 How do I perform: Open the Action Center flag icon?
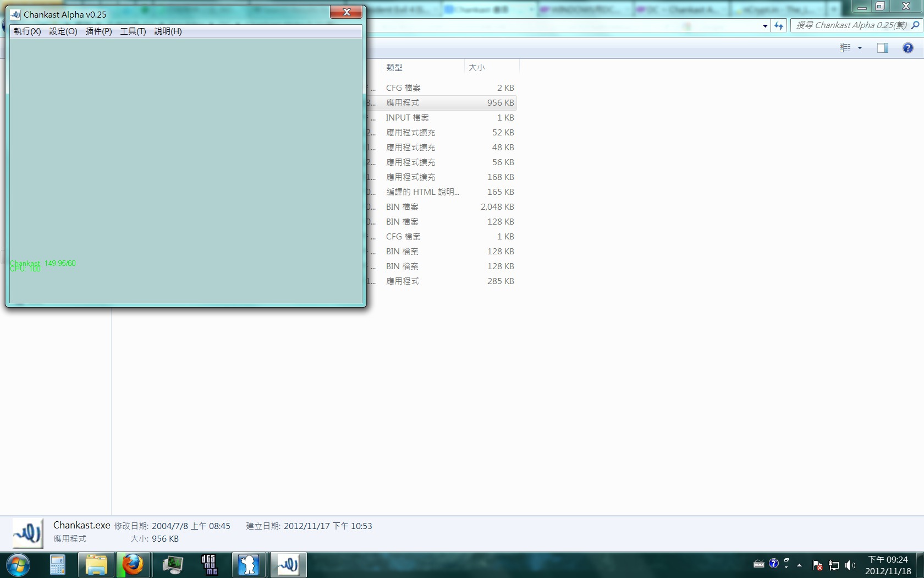(817, 565)
